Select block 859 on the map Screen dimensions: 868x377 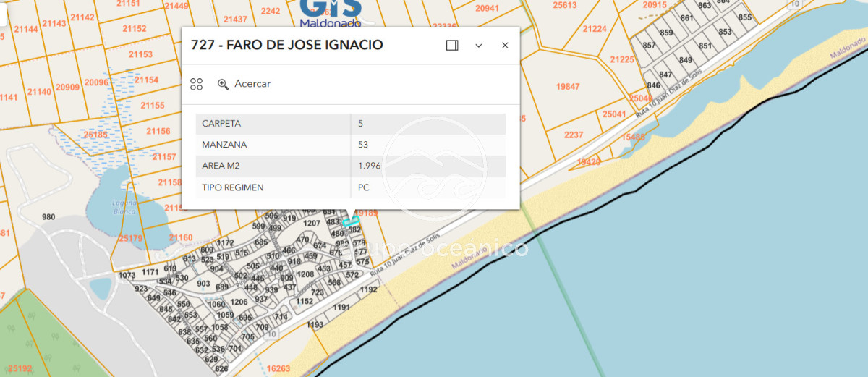click(x=666, y=33)
